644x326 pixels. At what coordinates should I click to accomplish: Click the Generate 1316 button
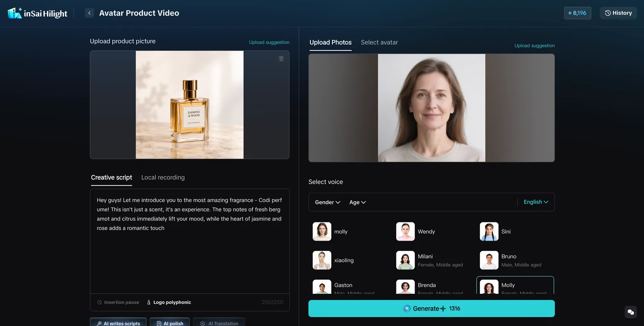pos(431,309)
